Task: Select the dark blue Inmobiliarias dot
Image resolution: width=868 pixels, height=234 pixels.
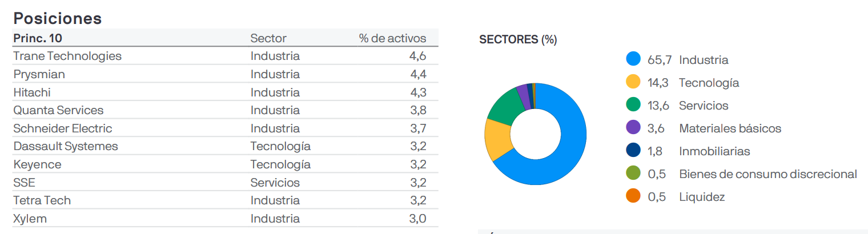Action: point(633,151)
